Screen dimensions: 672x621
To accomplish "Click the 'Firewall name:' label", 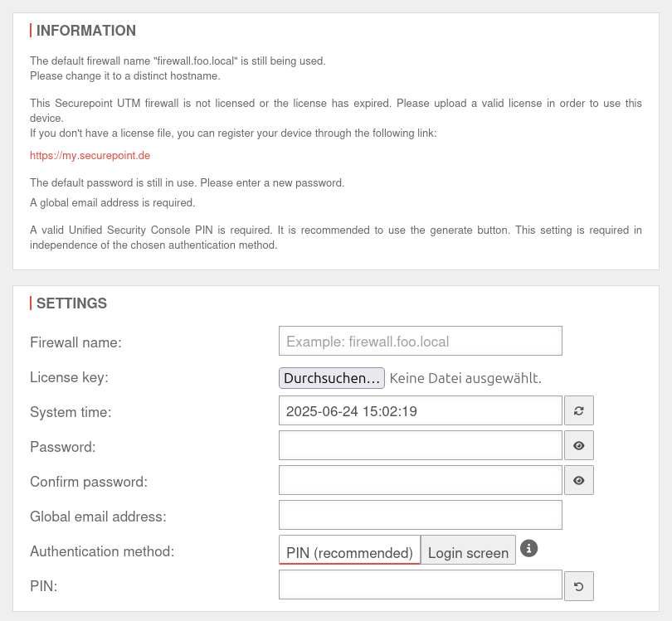I will (75, 342).
